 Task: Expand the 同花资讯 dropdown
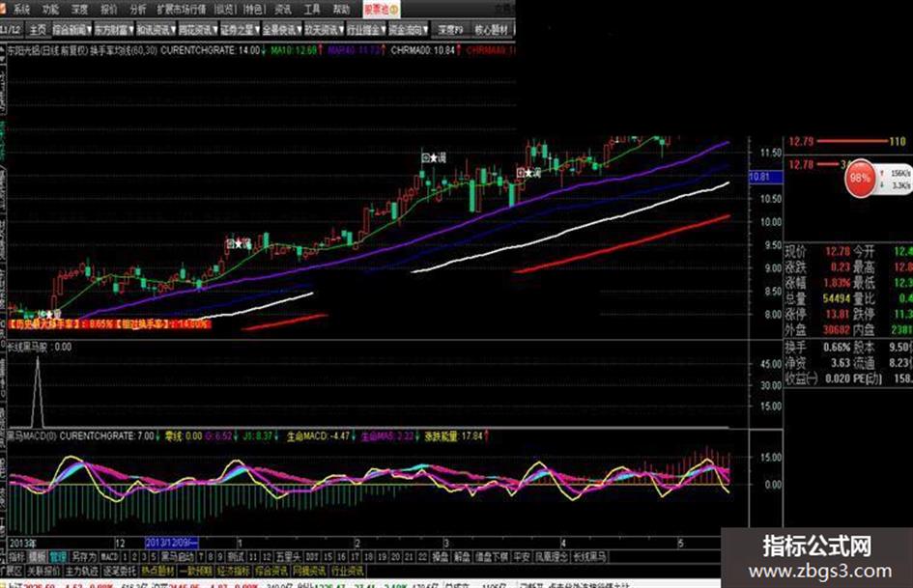(x=198, y=29)
